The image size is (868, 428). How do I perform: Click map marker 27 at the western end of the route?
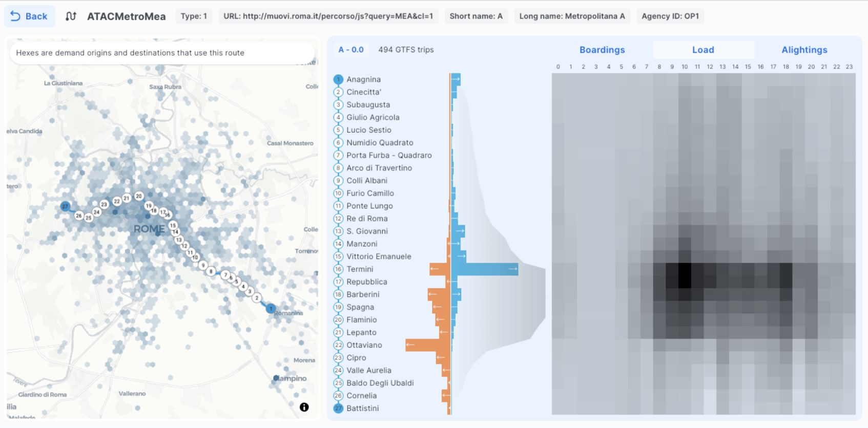pyautogui.click(x=65, y=206)
